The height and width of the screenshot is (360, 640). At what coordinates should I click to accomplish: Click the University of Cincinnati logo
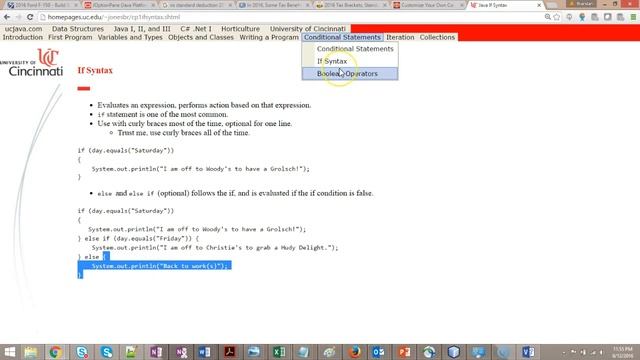point(33,62)
